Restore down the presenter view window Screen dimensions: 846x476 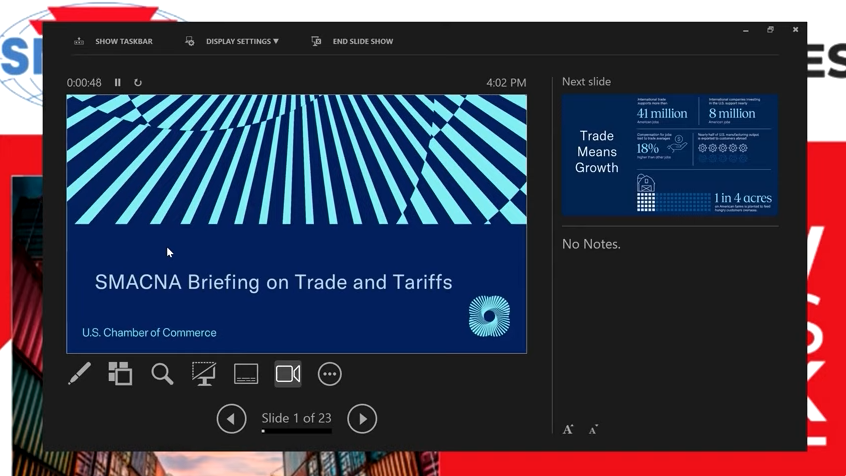point(770,30)
